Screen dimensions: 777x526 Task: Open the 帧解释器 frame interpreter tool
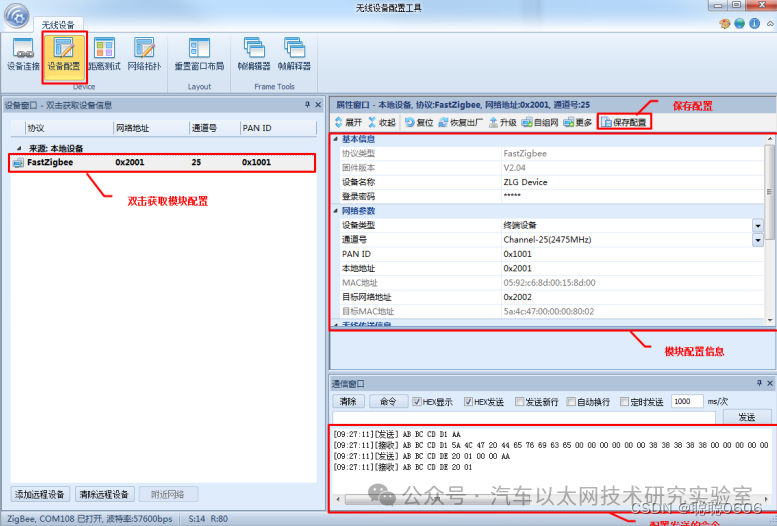(x=294, y=54)
